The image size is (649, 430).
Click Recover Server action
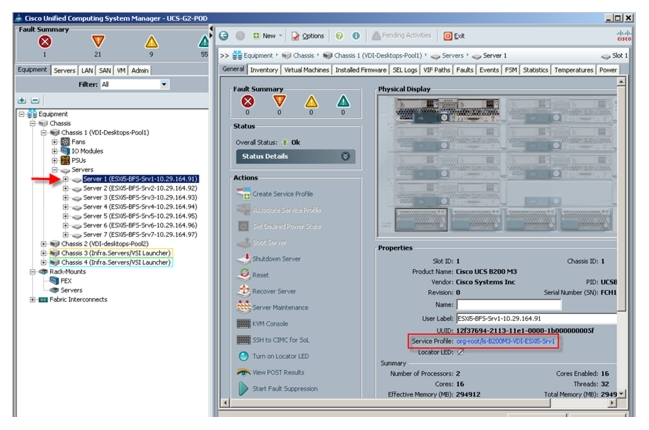[x=274, y=291]
